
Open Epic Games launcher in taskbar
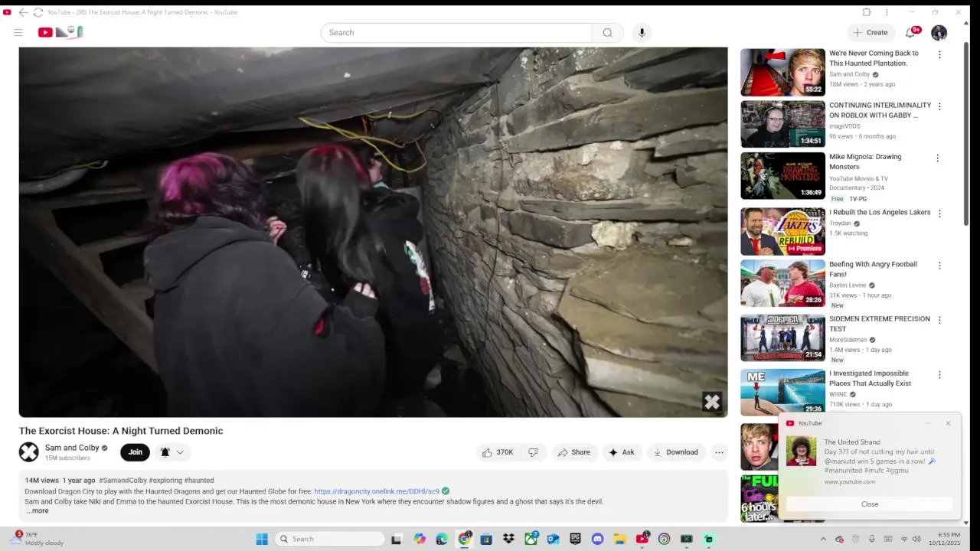point(575,539)
